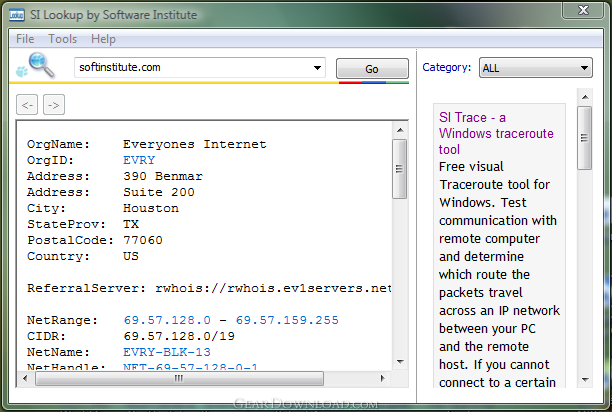612x412 pixels.
Task: Go forward with the -> button
Action: tap(54, 105)
